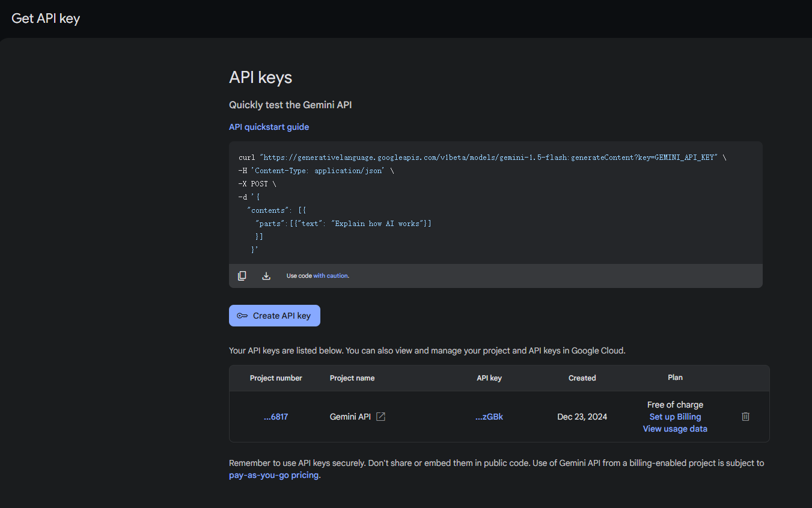Open View usage data

[x=675, y=429]
